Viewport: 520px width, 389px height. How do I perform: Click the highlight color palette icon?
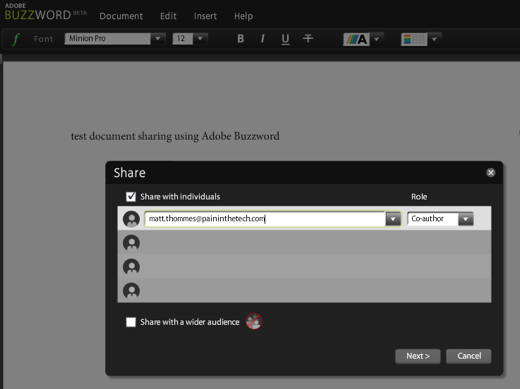point(414,39)
